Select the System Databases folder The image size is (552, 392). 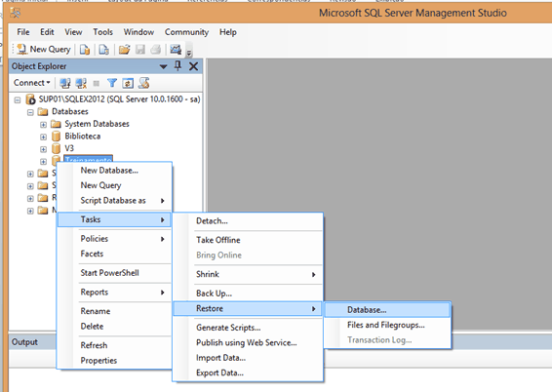(97, 124)
